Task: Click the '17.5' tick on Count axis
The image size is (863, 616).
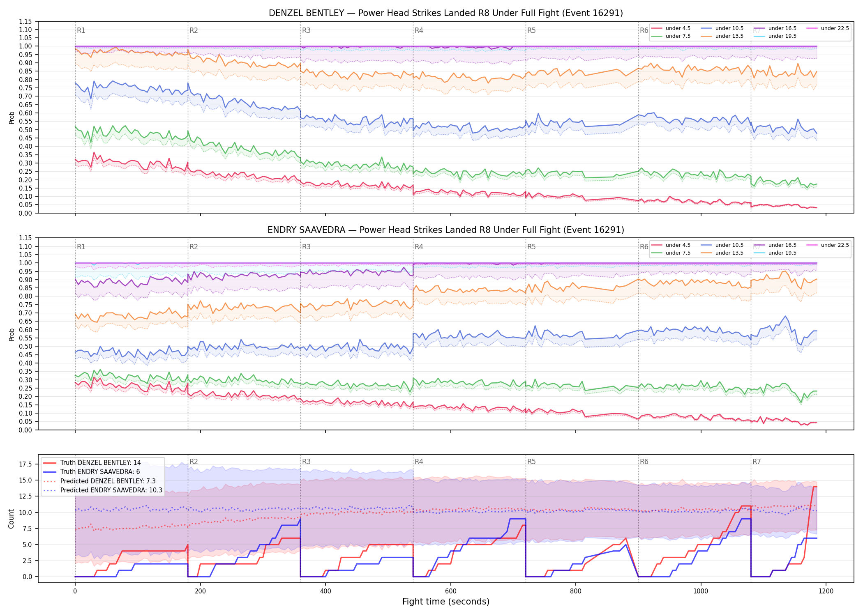Action: click(x=26, y=464)
